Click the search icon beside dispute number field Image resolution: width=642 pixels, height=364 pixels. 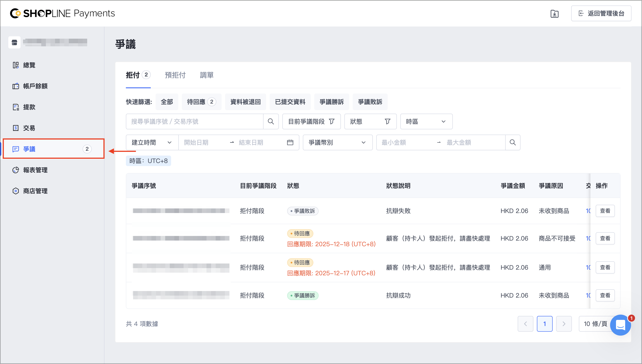tap(271, 121)
